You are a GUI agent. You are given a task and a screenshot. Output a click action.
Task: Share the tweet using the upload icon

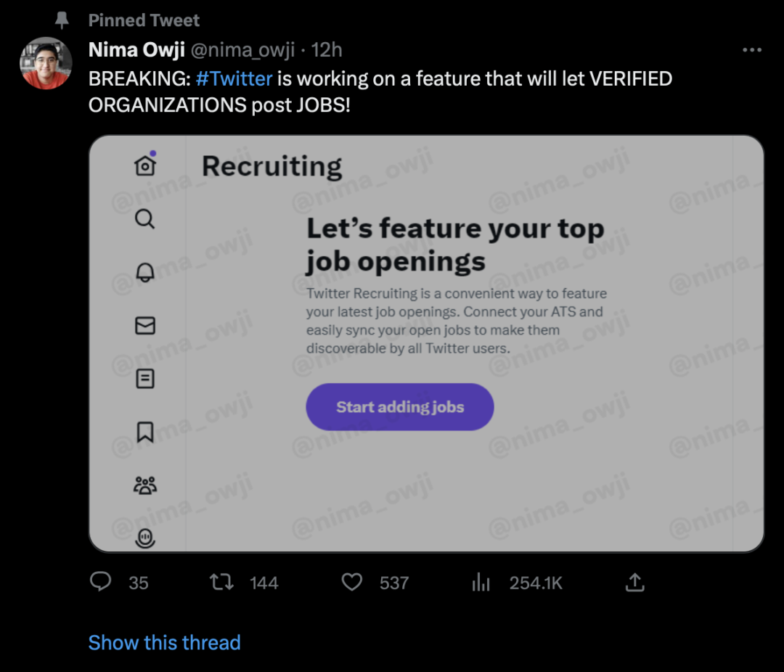pos(635,582)
